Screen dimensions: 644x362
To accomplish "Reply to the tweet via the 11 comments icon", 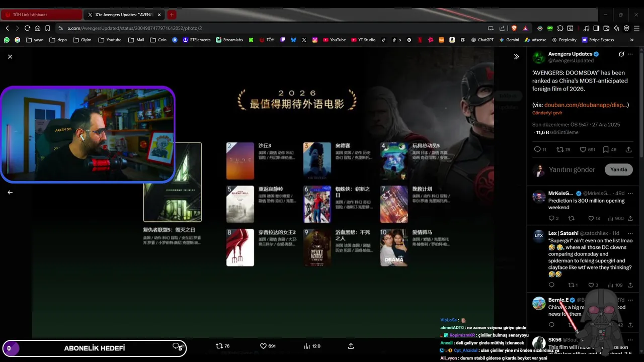I will (x=540, y=149).
